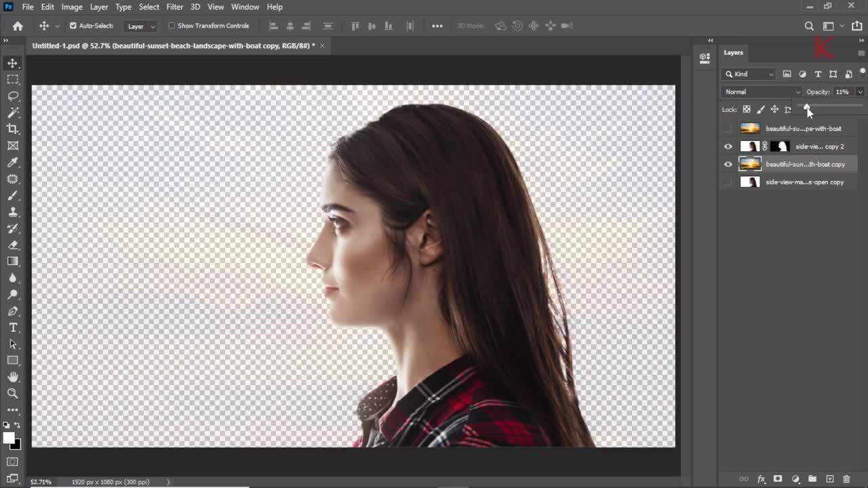Select the Dodge tool

coord(13,295)
